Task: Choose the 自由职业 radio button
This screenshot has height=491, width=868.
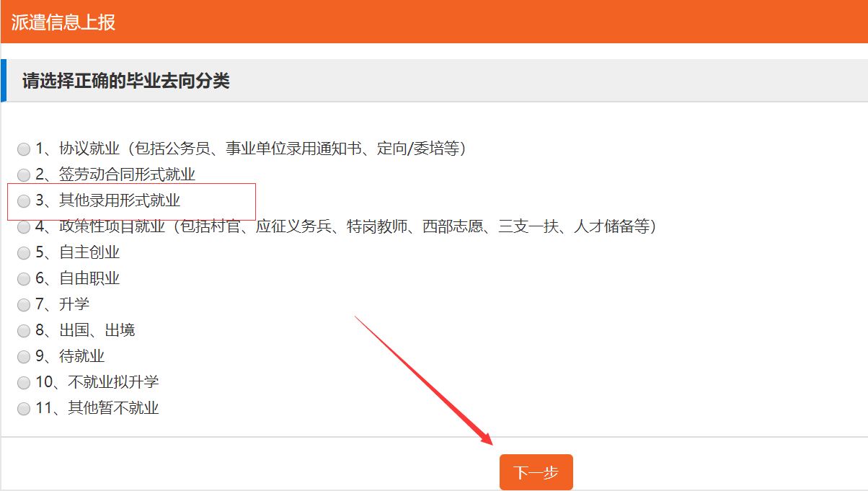Action: (24, 279)
